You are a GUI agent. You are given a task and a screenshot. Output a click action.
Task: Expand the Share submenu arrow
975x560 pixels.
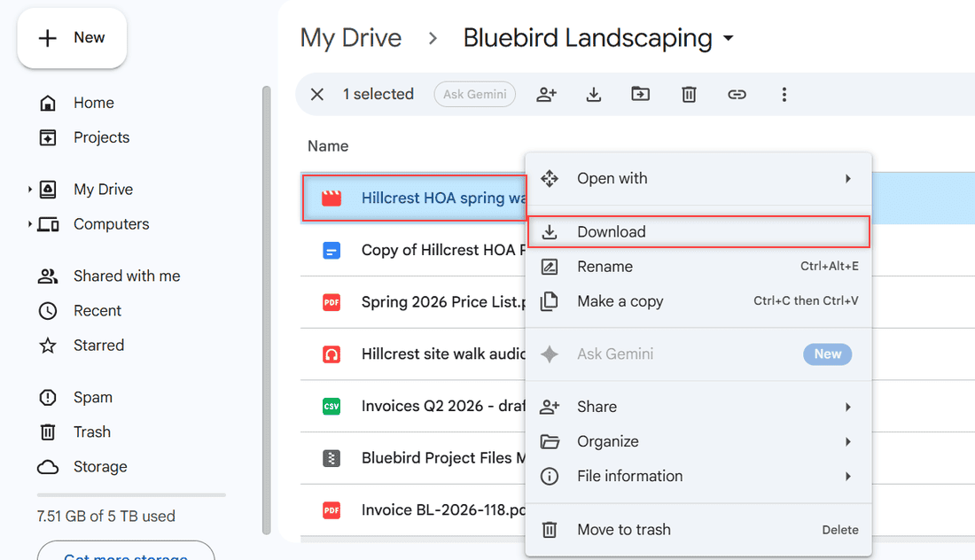click(847, 407)
